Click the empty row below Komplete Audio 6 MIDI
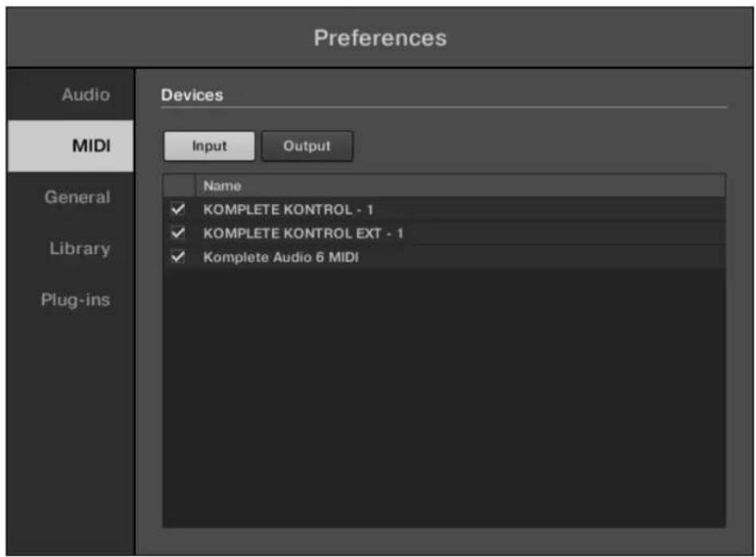The image size is (756, 557). pos(443,281)
